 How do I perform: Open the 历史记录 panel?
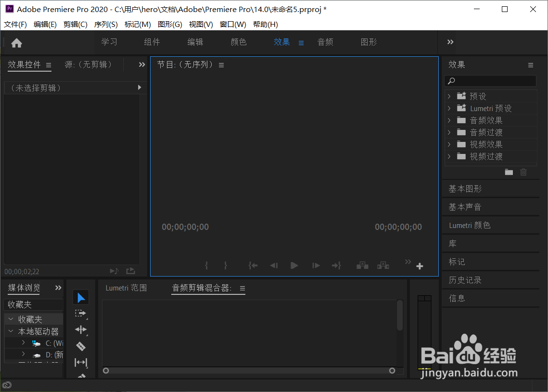coord(465,280)
